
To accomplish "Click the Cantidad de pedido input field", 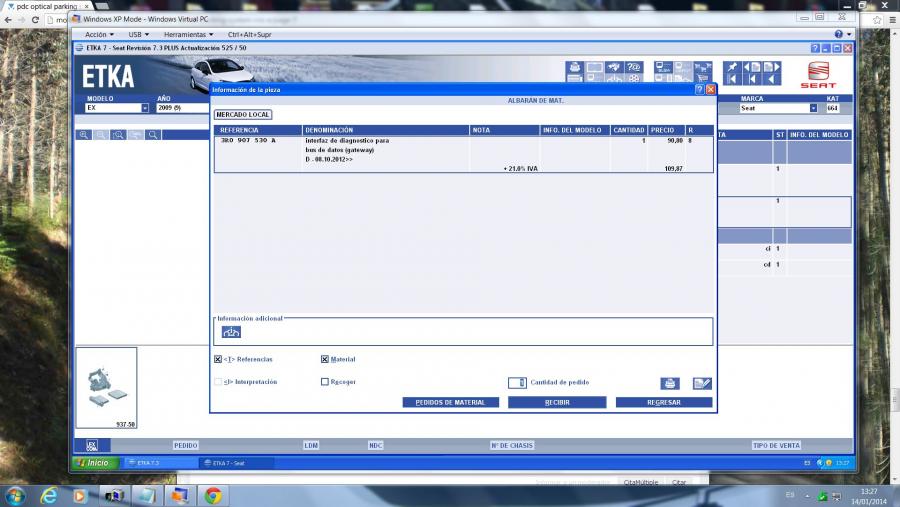I will click(517, 382).
